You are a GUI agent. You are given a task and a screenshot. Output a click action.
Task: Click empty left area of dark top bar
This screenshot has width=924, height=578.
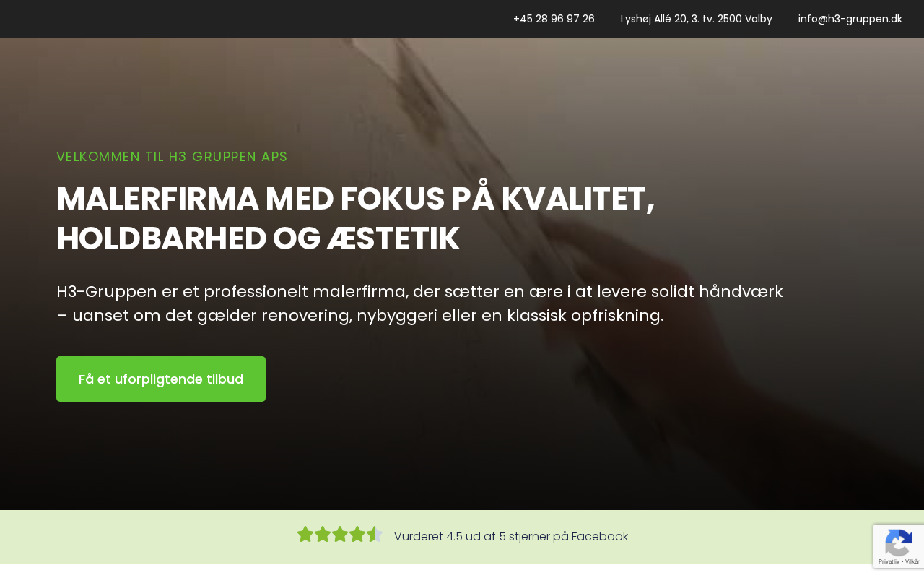217,19
